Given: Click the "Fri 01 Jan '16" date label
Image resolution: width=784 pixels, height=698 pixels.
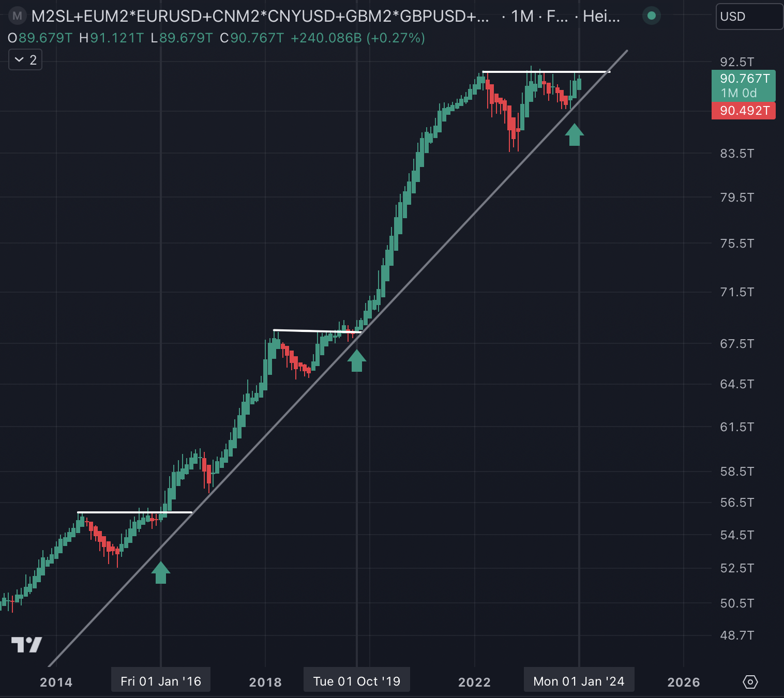Looking at the screenshot, I should pos(161,681).
